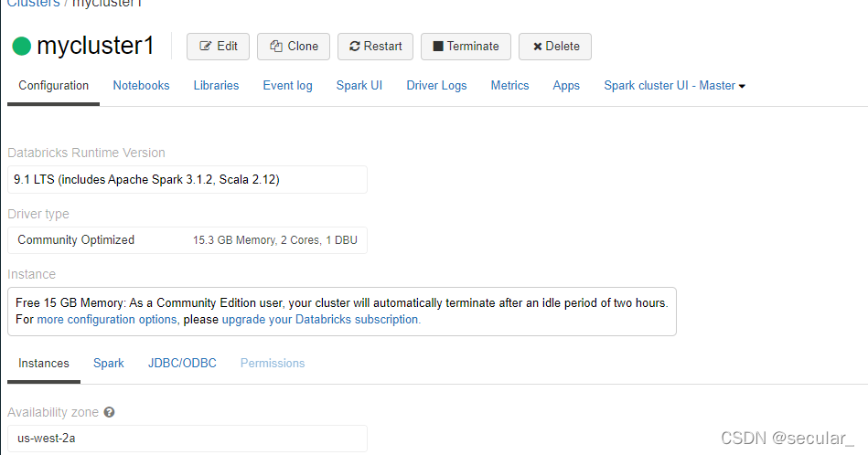Clone the mycluster1 cluster
Viewport: 868px width, 455px height.
click(294, 47)
